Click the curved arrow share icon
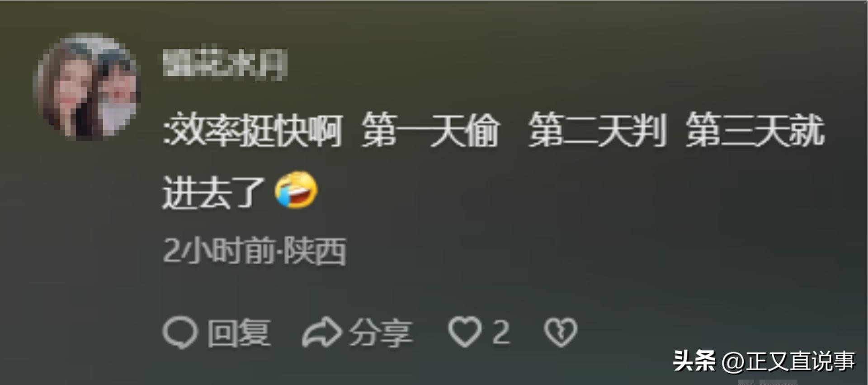Viewport: 868px width, 385px height. click(322, 333)
